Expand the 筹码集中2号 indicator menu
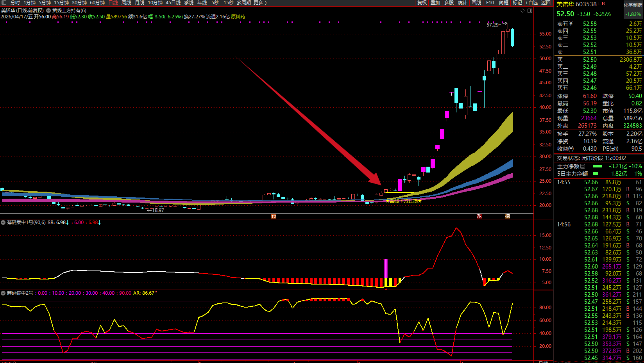The height and width of the screenshot is (363, 644). click(x=3, y=293)
